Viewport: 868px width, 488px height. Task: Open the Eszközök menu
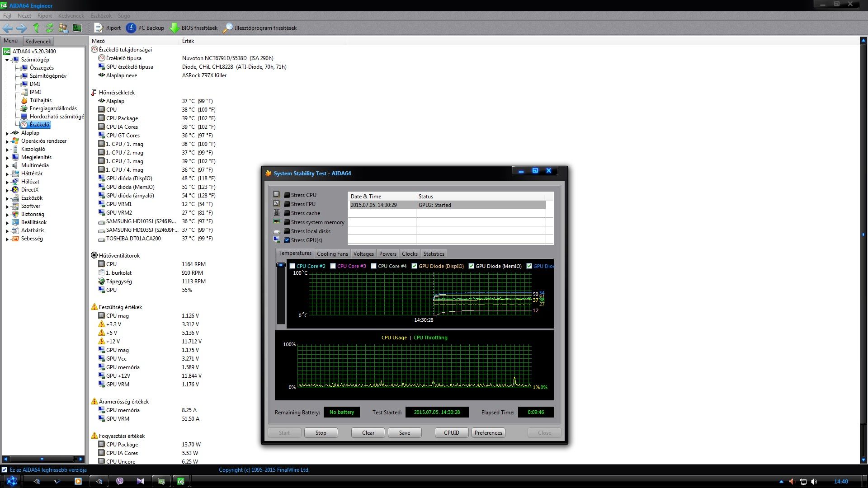101,16
